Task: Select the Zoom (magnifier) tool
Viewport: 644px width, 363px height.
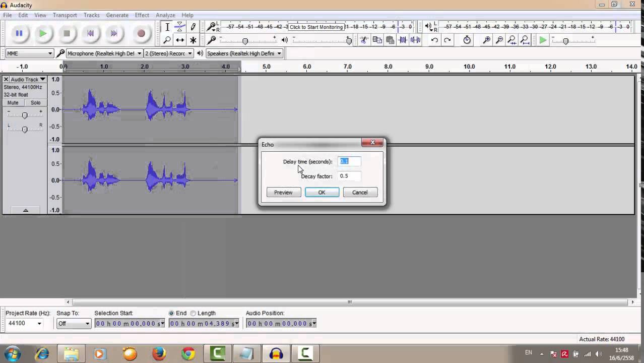Action: (x=167, y=40)
